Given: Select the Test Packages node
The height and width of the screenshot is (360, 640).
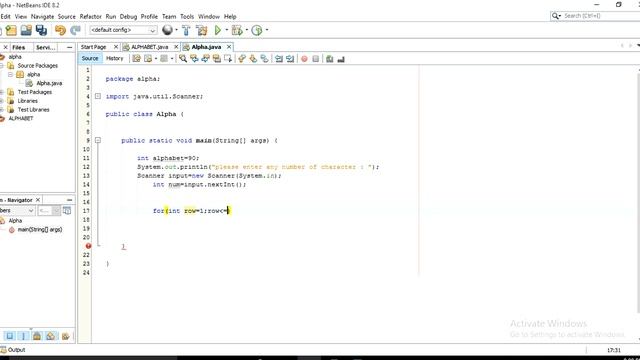Looking at the screenshot, I should coord(35,92).
